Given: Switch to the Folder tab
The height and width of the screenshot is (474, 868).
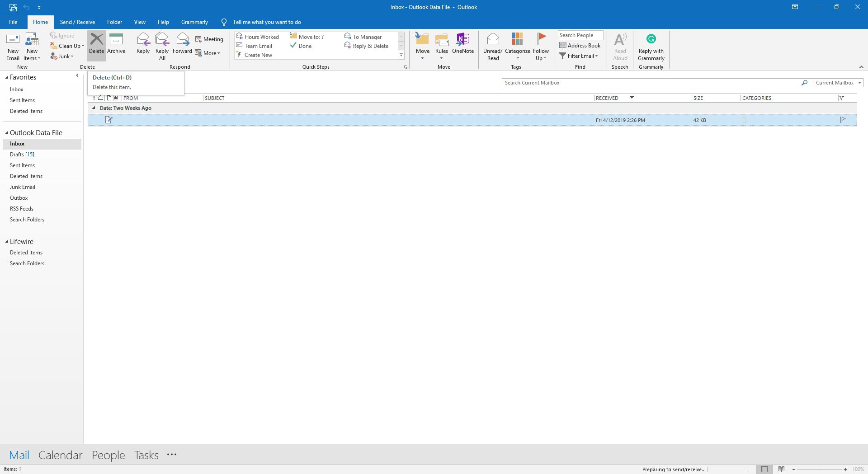Looking at the screenshot, I should point(114,22).
